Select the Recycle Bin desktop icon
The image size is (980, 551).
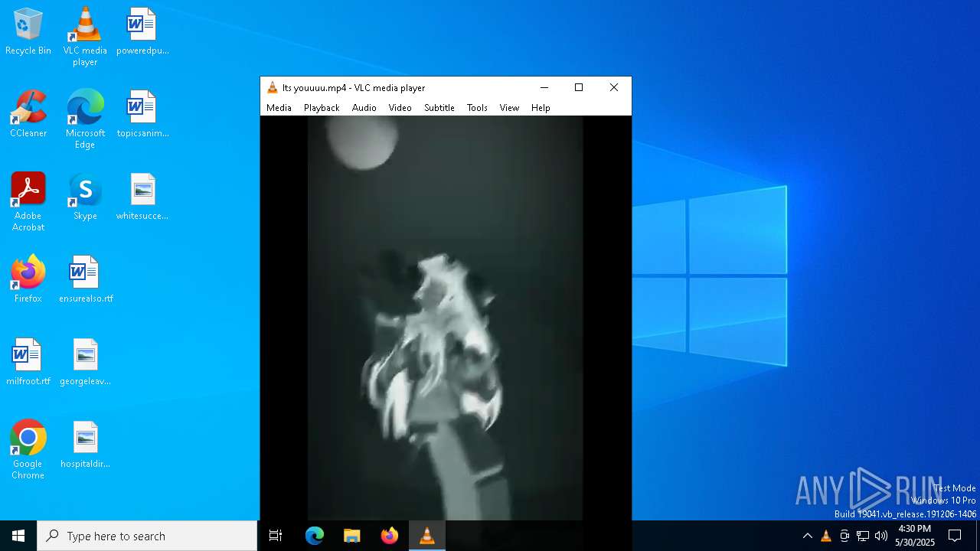(28, 32)
